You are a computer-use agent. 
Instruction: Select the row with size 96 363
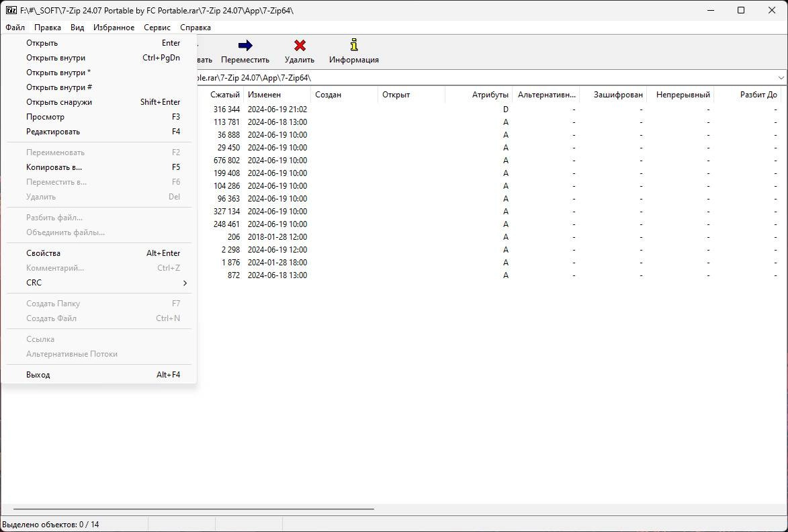coord(489,198)
